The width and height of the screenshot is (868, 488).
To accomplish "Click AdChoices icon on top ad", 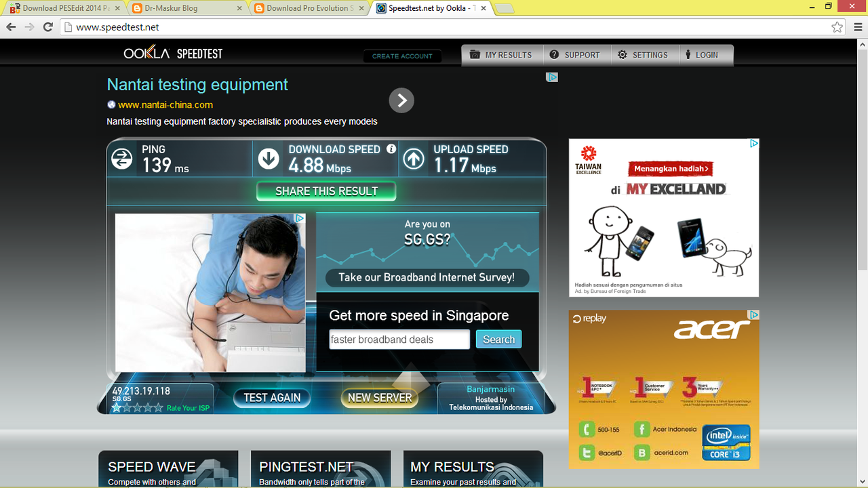I will pos(552,77).
